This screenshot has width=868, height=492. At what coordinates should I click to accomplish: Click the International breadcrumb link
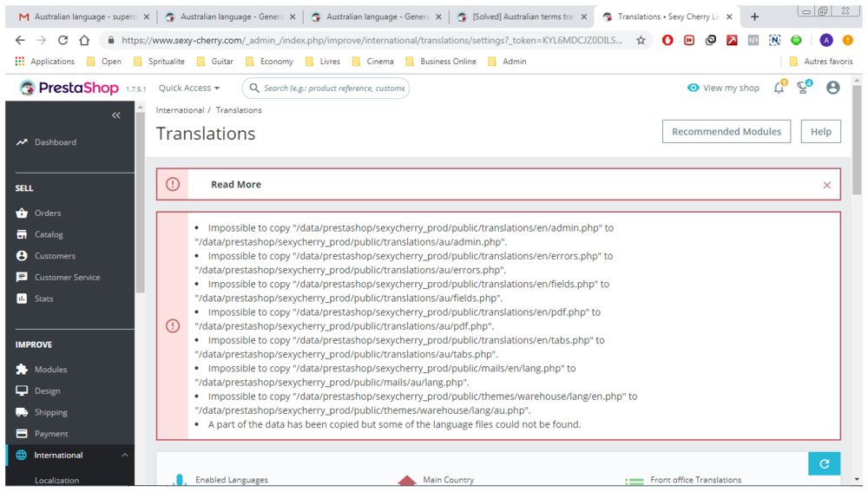click(x=180, y=110)
